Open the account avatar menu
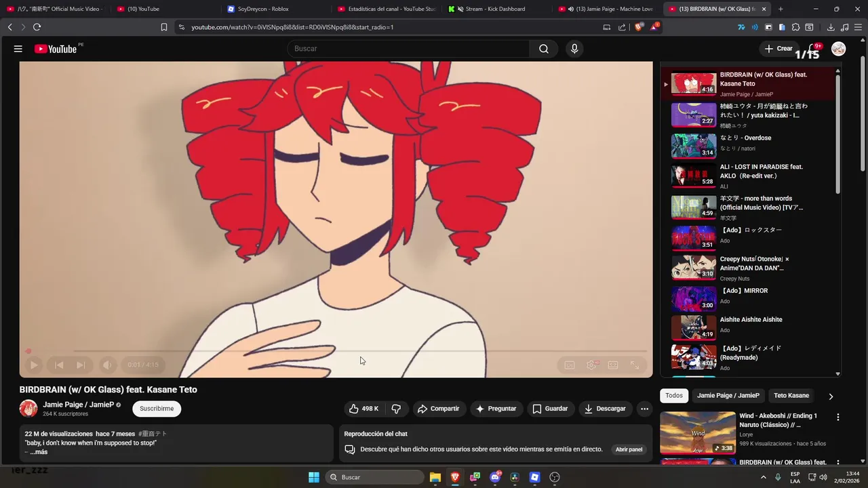Viewport: 868px width, 488px height. coord(839,49)
